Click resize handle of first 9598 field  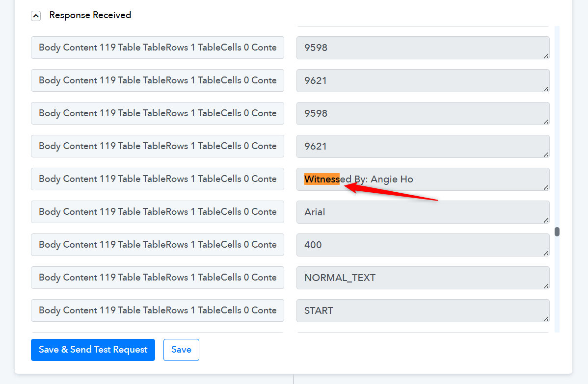[x=546, y=56]
